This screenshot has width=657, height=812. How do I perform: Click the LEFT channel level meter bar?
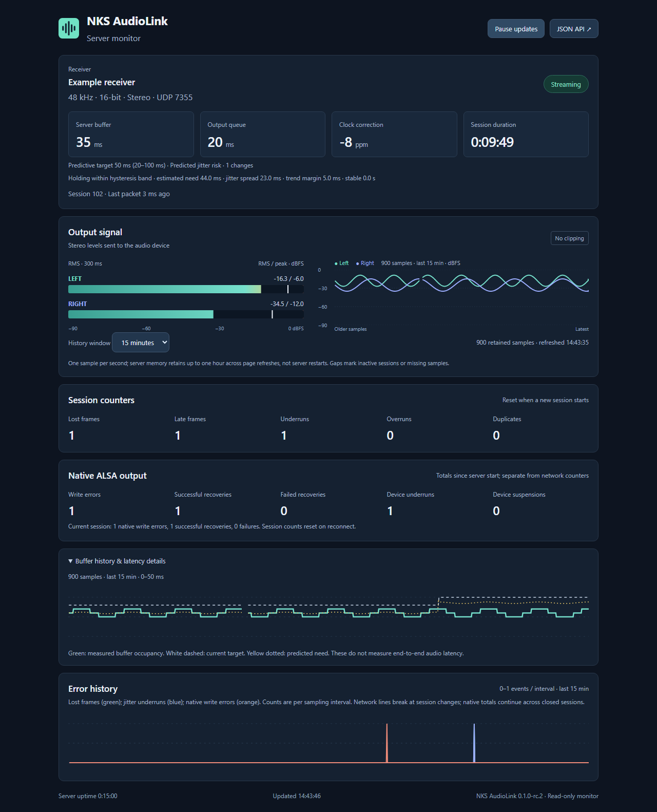click(186, 289)
